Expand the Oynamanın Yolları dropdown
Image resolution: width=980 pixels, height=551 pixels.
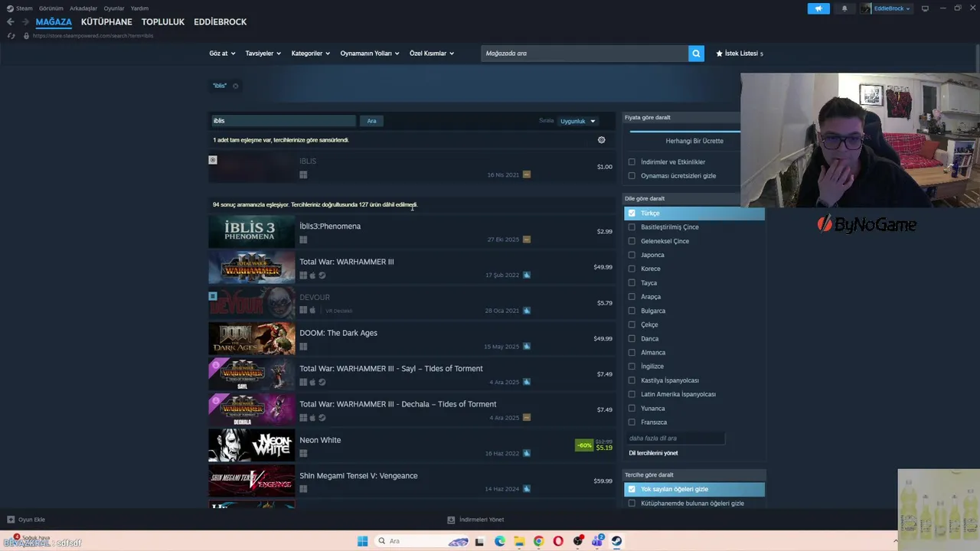370,54
